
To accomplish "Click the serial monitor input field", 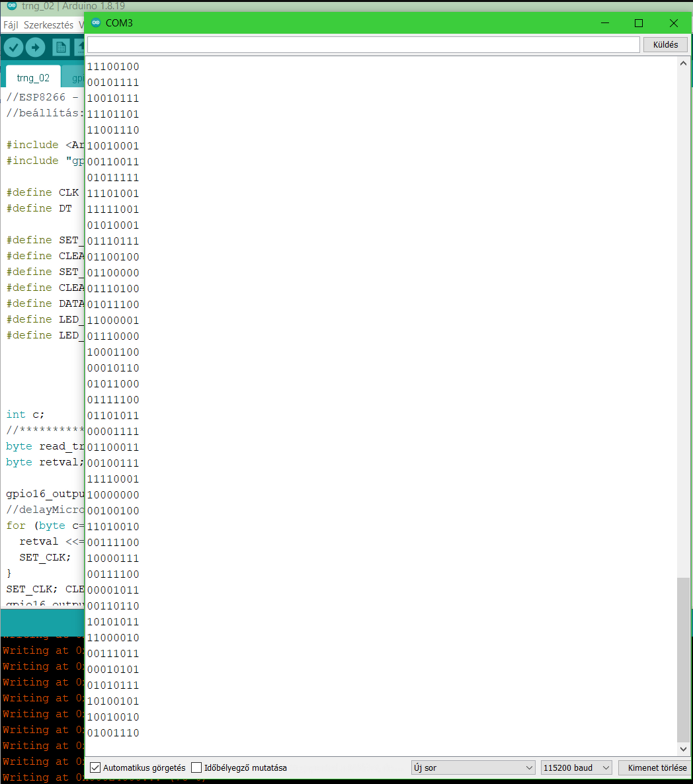I will [x=364, y=44].
